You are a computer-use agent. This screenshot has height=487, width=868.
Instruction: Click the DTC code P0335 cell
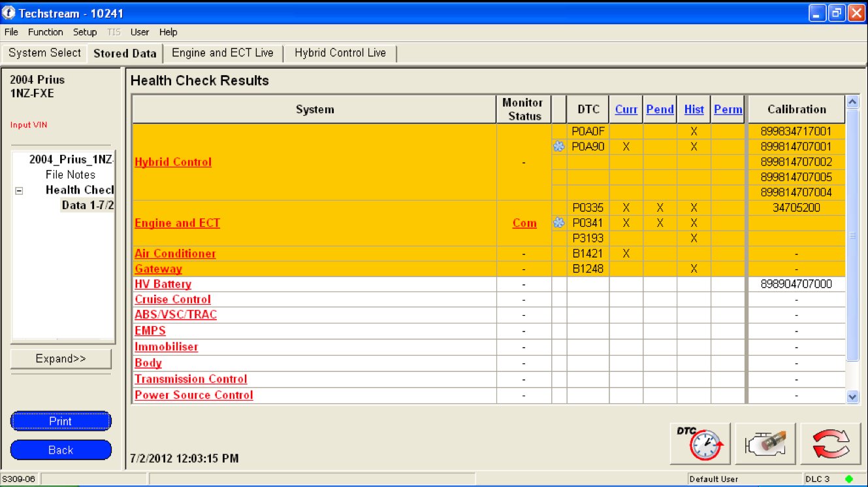pyautogui.click(x=588, y=208)
